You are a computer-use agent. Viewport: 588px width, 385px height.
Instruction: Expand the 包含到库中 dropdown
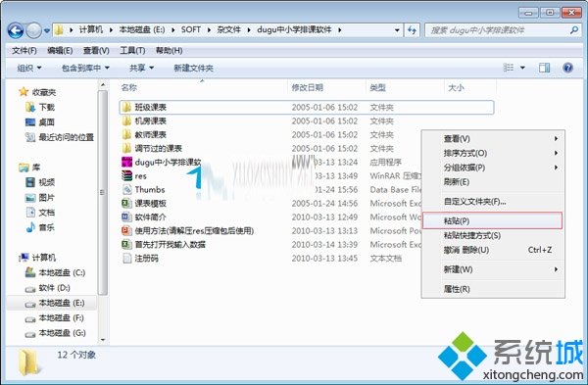click(x=85, y=68)
